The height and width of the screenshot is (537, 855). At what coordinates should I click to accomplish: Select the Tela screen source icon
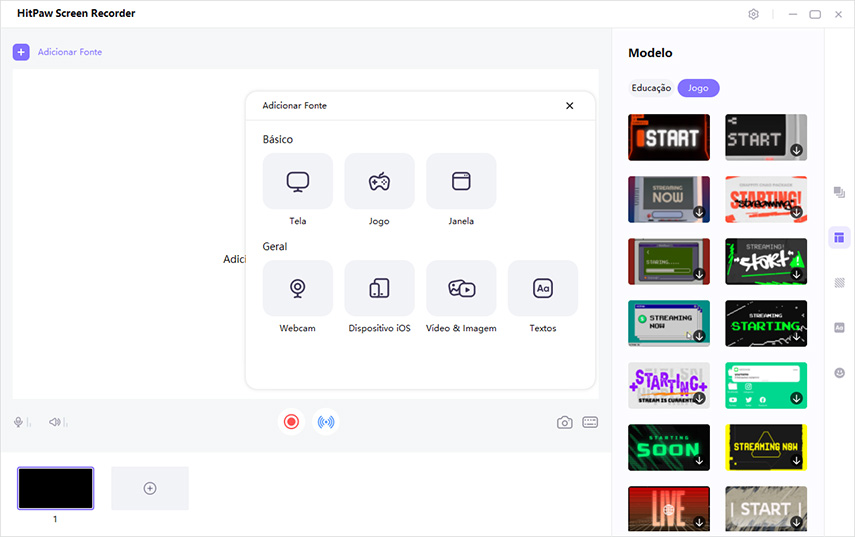(x=297, y=182)
